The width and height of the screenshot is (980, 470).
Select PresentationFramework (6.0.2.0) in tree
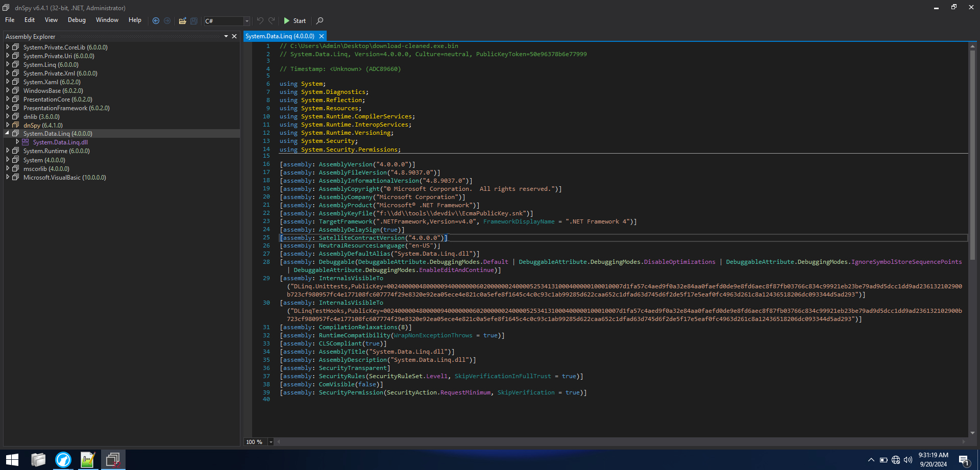pos(66,108)
